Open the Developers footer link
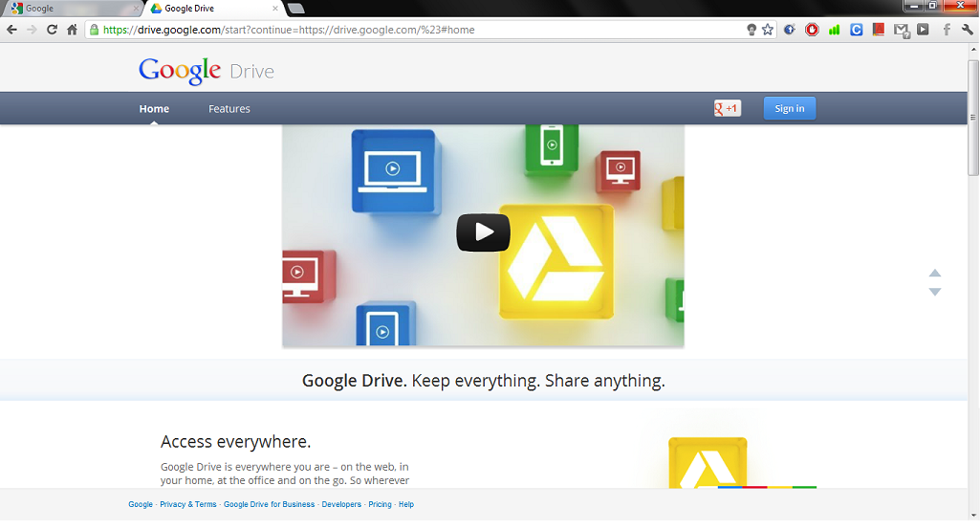The width and height of the screenshot is (980, 530). point(341,504)
